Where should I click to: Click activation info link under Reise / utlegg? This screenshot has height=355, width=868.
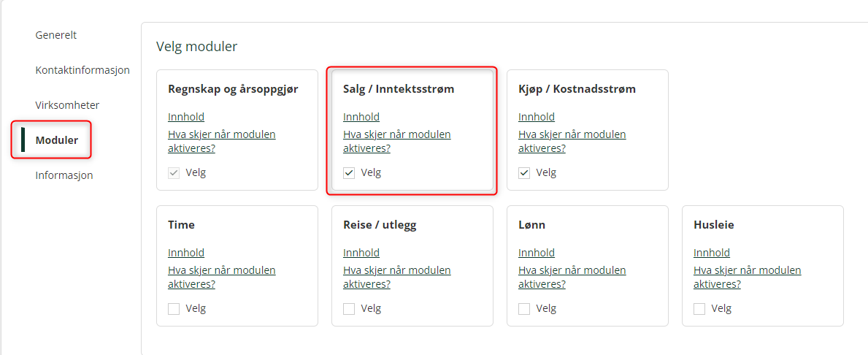[x=397, y=278]
